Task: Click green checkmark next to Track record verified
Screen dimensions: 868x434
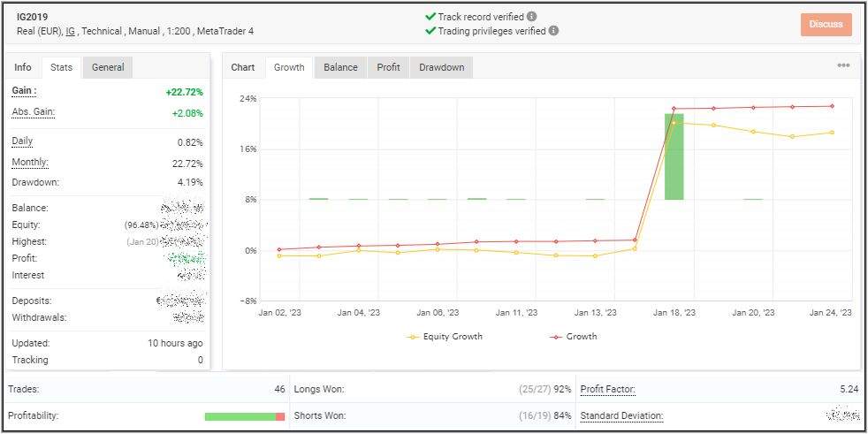Action: click(430, 17)
